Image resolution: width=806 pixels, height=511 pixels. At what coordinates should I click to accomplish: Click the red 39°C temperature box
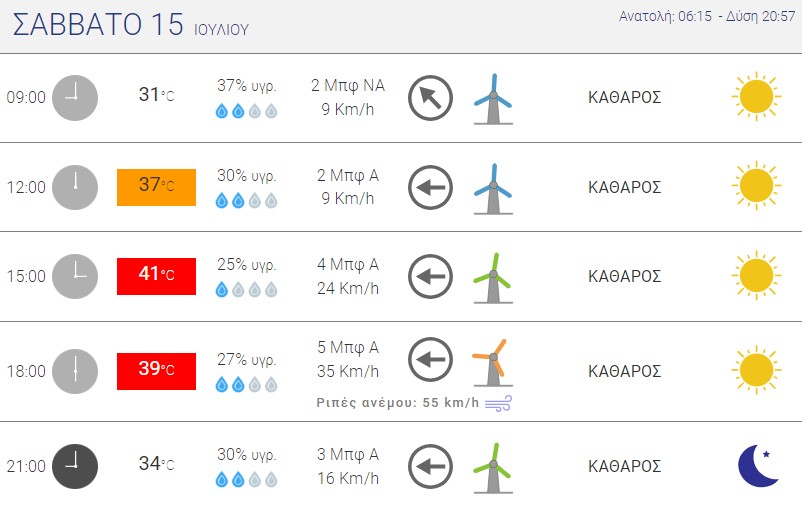pos(156,371)
